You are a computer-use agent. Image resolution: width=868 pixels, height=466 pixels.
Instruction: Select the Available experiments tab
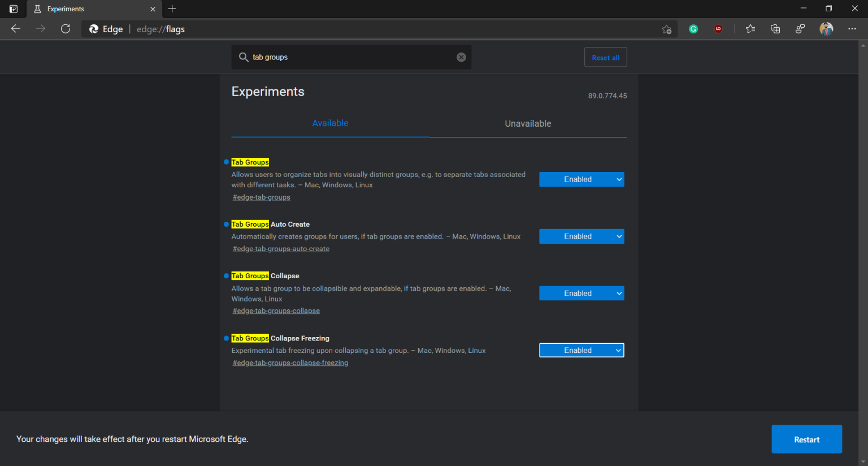pyautogui.click(x=330, y=123)
